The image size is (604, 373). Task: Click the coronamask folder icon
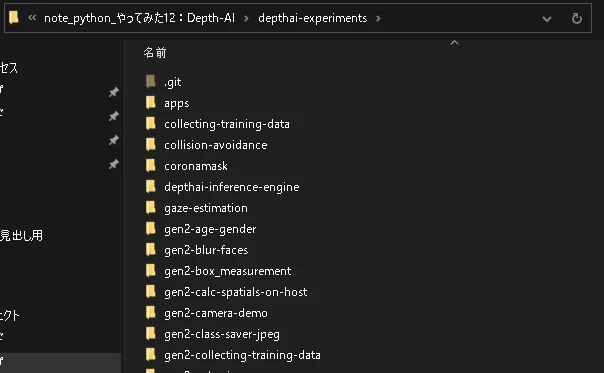pos(151,165)
